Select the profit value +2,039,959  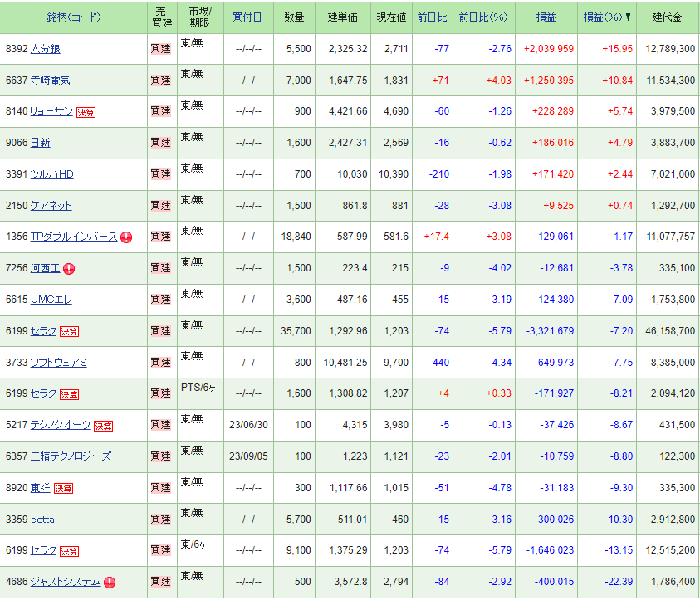point(549,49)
